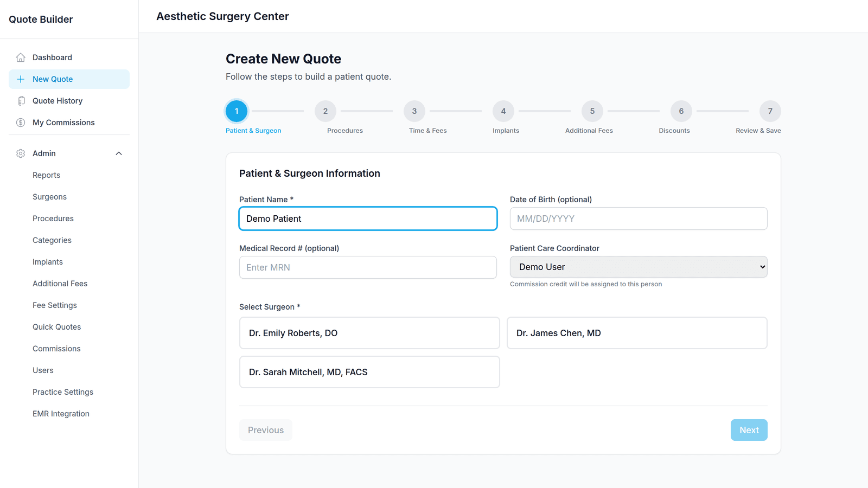868x488 pixels.
Task: Click the Previous button
Action: 266,430
